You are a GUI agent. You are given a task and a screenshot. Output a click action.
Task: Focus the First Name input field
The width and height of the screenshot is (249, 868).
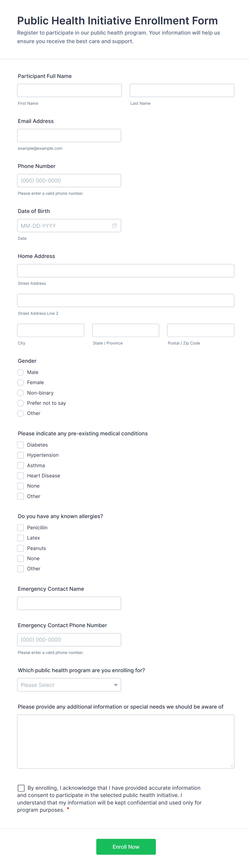69,90
